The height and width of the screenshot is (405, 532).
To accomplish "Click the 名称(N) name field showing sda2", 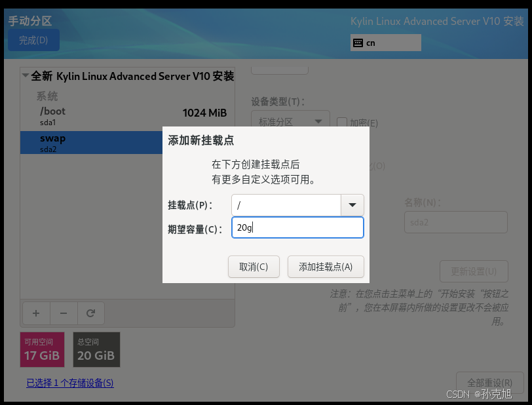I will pyautogui.click(x=455, y=222).
